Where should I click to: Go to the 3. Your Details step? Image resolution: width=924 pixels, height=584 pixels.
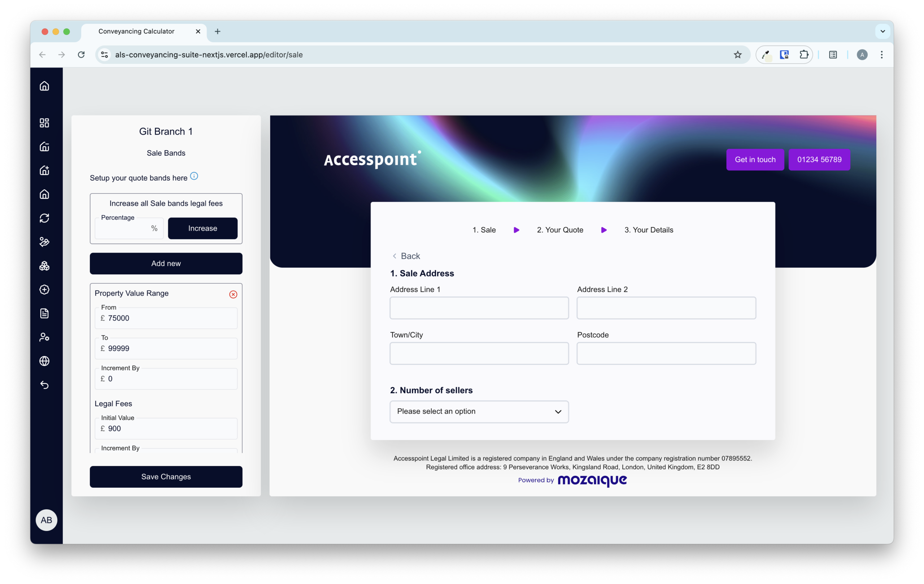pyautogui.click(x=649, y=230)
